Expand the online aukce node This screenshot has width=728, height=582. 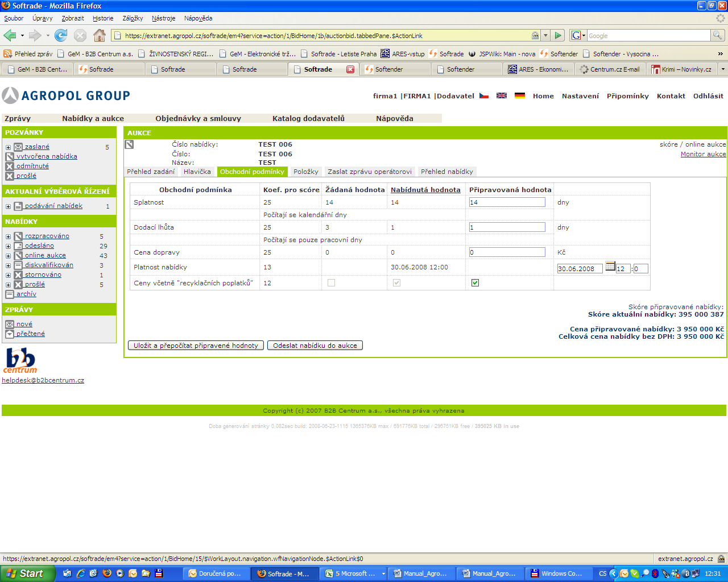coord(9,256)
